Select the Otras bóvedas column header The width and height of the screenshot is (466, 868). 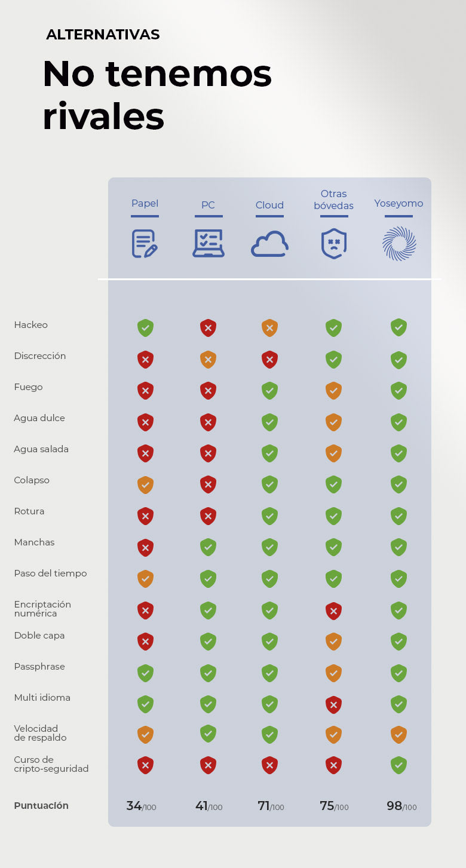click(333, 200)
